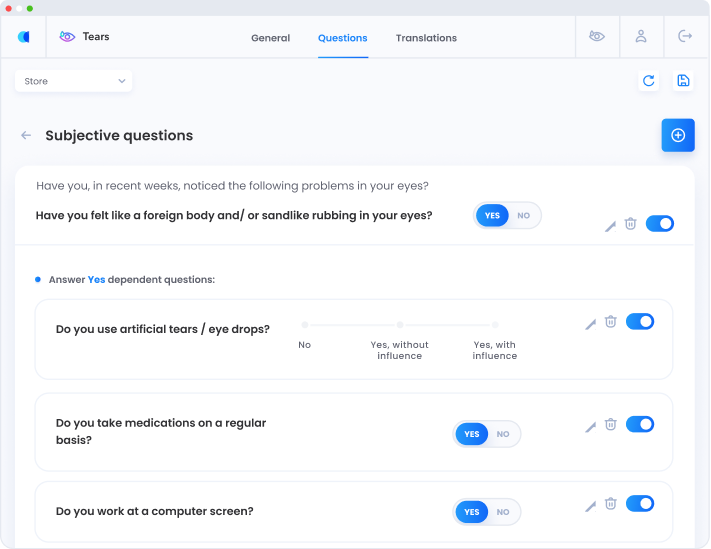Turn off the artificial tears question switch
This screenshot has width=711, height=549.
[x=640, y=322]
